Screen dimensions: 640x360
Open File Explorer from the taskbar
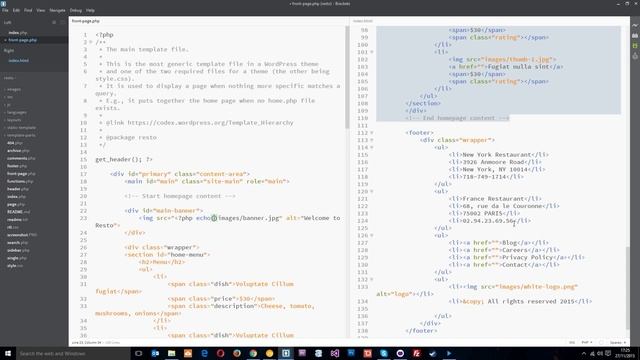pos(171,353)
